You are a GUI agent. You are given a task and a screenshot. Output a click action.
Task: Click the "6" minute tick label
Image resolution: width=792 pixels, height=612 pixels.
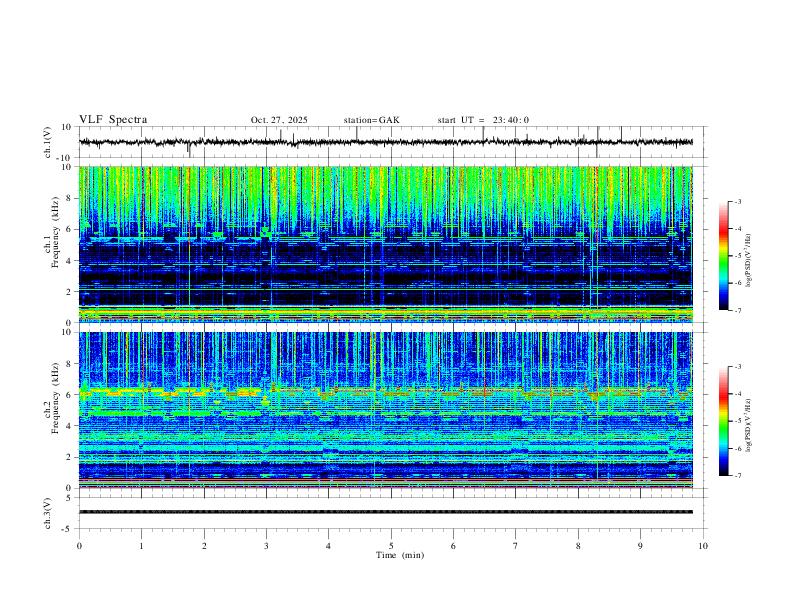pos(454,546)
